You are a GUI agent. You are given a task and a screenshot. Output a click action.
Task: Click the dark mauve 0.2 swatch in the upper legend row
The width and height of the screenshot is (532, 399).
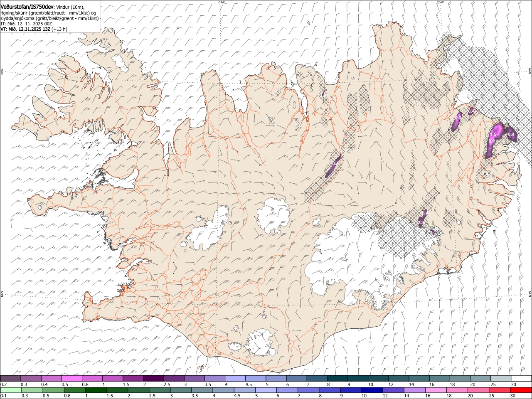[x=10, y=378]
